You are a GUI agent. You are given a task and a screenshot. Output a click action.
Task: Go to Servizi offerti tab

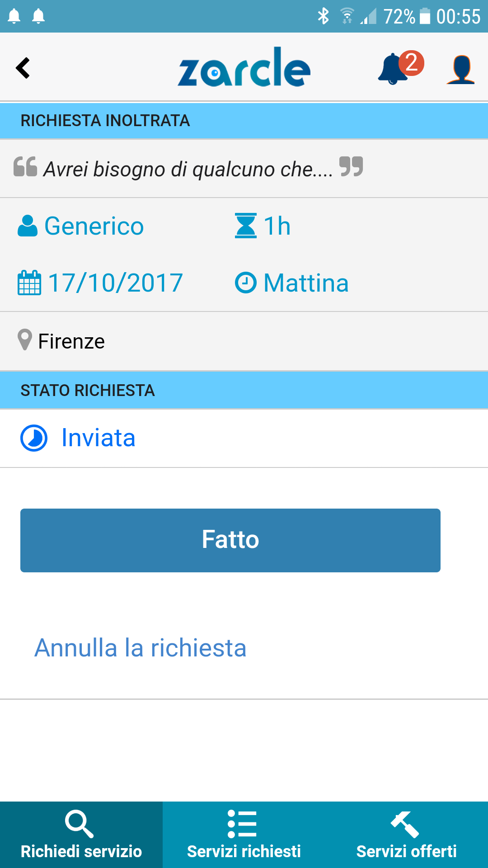406,835
